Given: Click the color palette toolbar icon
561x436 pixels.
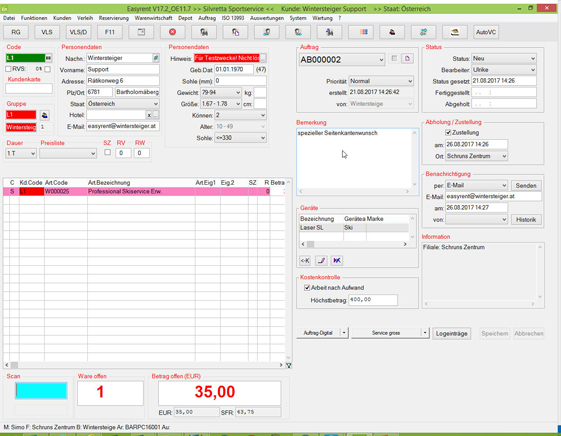Looking at the screenshot, I should [x=364, y=32].
